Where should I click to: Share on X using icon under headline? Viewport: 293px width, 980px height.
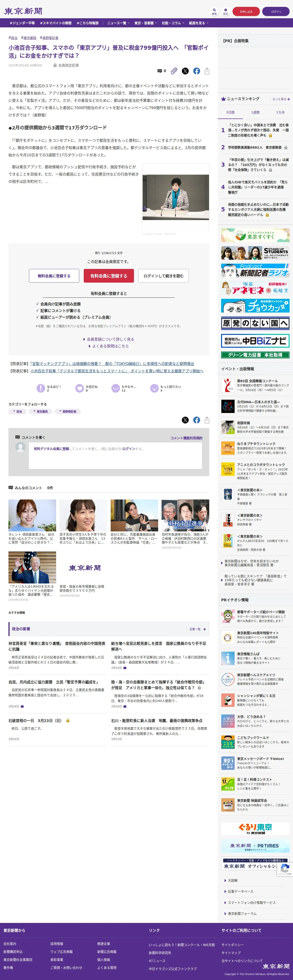pos(185,71)
